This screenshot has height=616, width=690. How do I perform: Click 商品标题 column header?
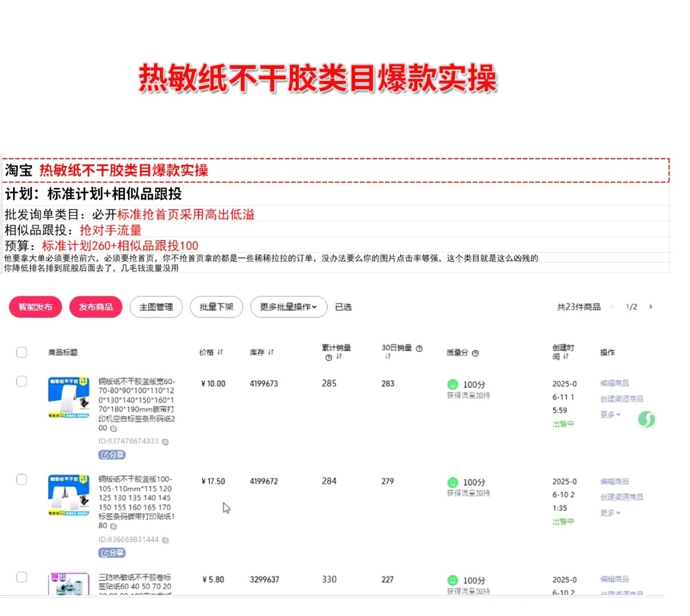pos(63,352)
